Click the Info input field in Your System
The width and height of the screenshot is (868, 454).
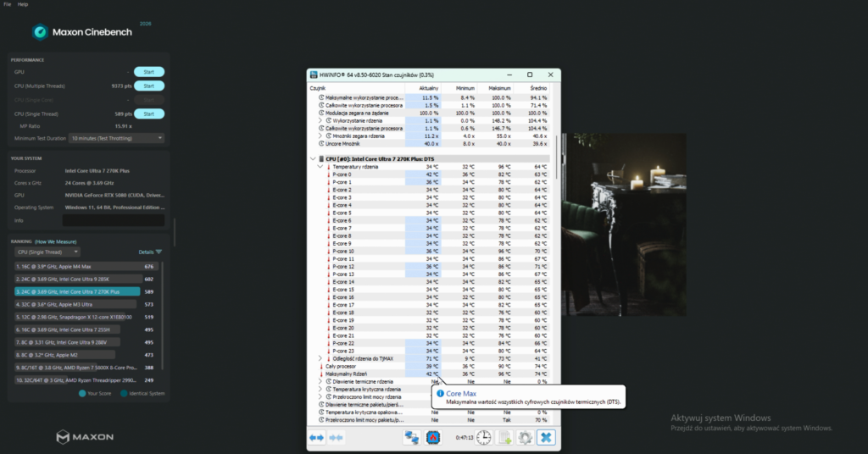[x=114, y=220]
